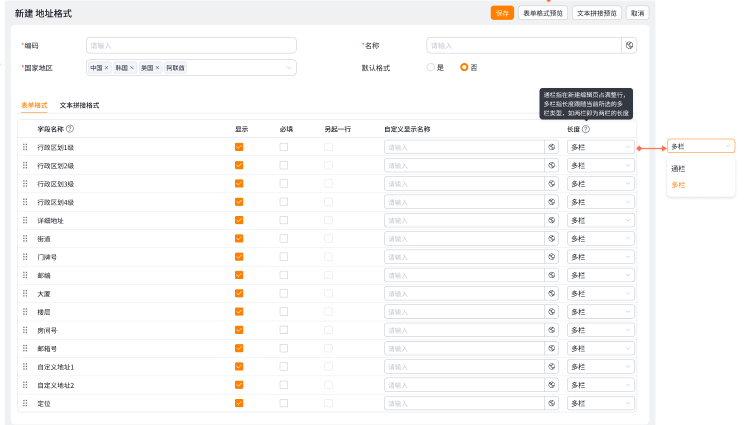The width and height of the screenshot is (746, 425).
Task: Open 表单格式预览 preview
Action: pyautogui.click(x=543, y=13)
